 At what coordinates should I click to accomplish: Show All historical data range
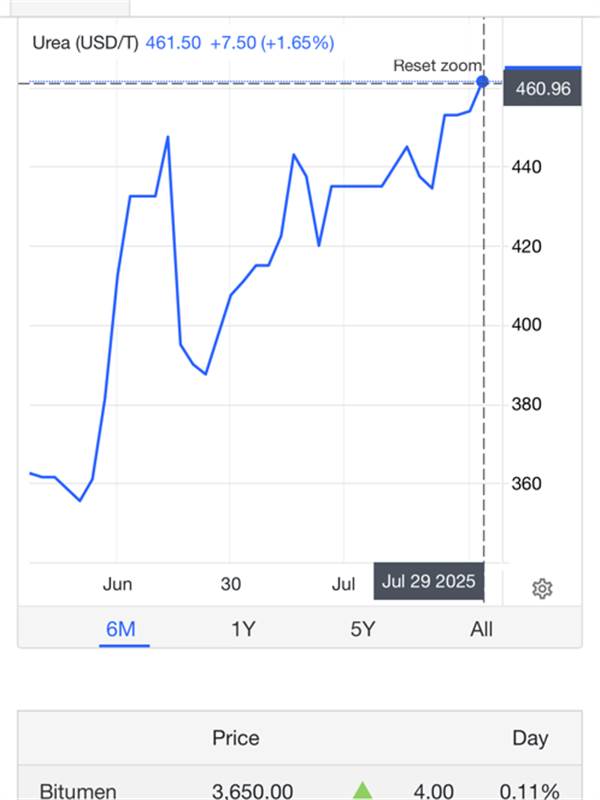tap(481, 629)
